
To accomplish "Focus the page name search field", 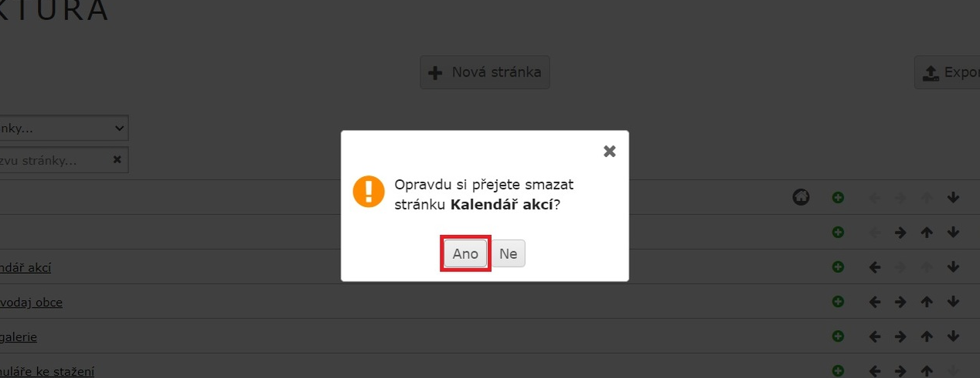I will pos(54,160).
